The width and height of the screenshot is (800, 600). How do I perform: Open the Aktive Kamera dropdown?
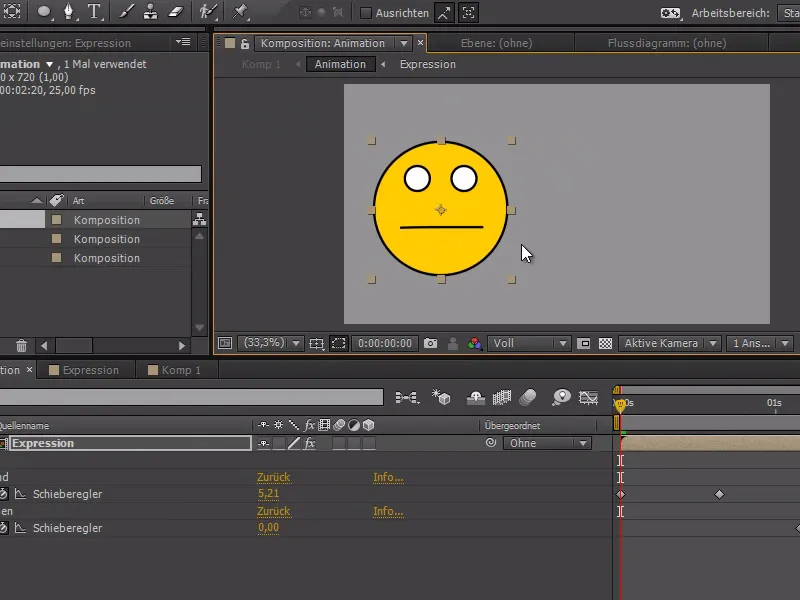[x=669, y=343]
